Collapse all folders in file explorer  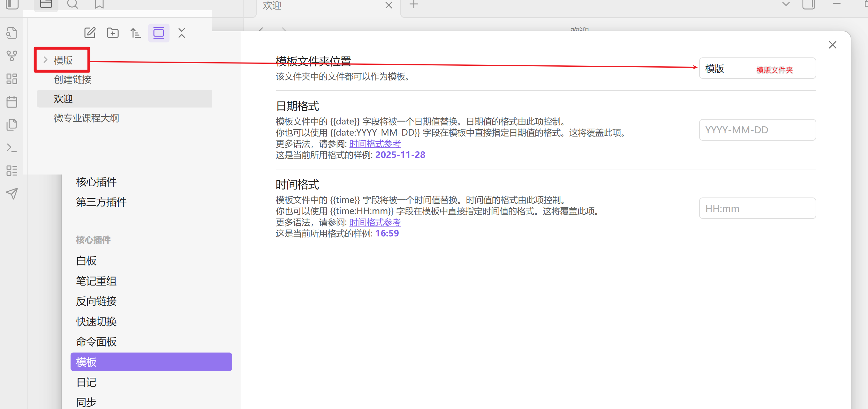[x=182, y=33]
